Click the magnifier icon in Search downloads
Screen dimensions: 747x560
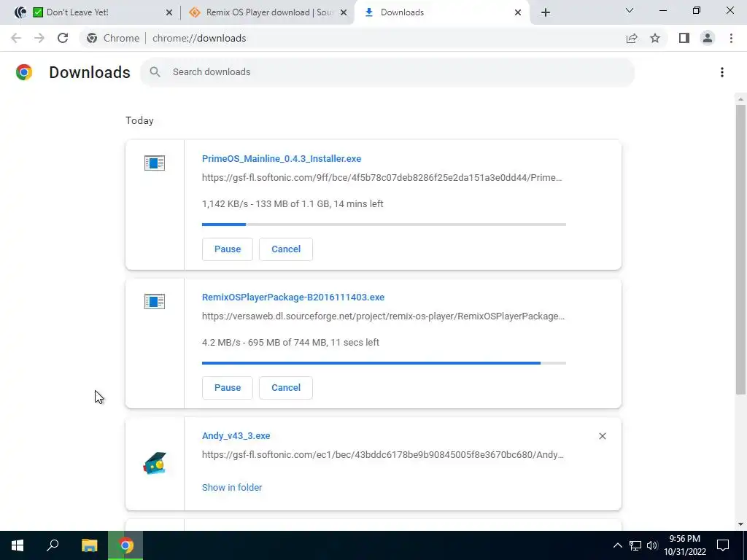click(x=155, y=72)
